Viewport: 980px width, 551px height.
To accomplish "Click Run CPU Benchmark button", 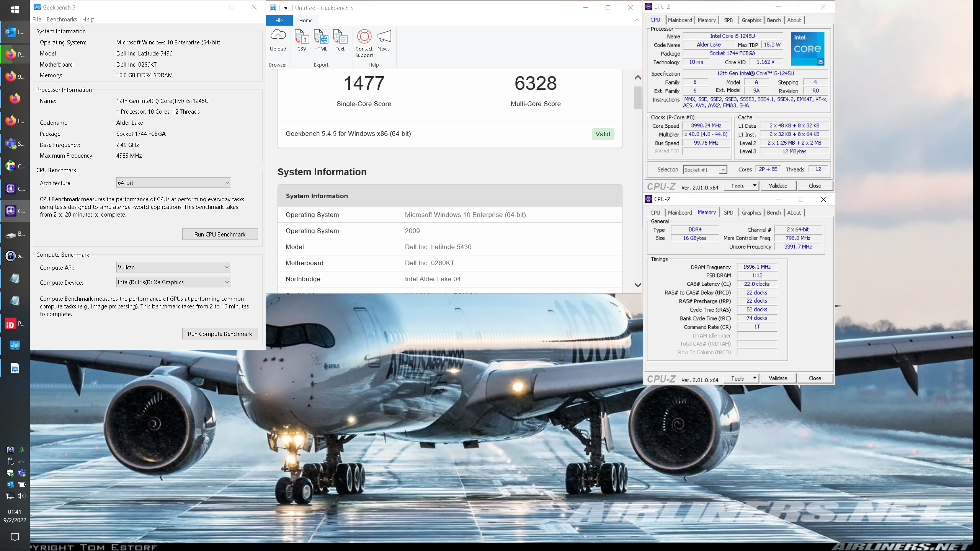I will click(x=220, y=234).
